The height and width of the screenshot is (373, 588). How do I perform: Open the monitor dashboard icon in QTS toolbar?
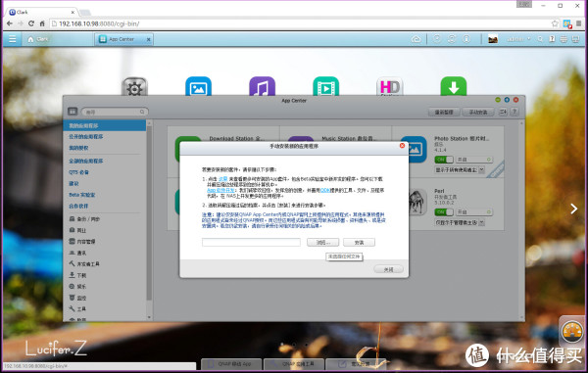(x=575, y=39)
